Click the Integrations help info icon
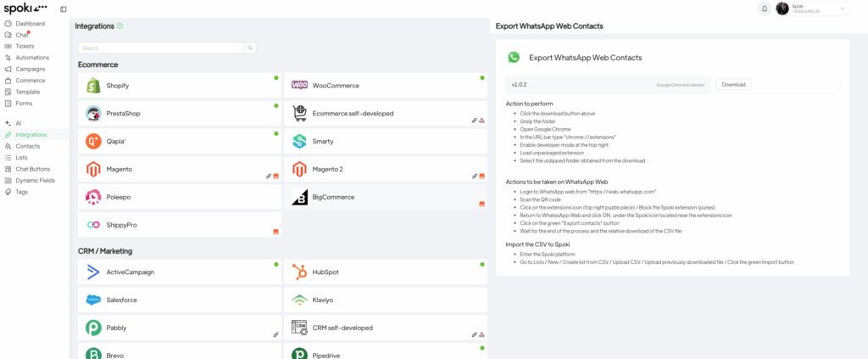868x359 pixels. (x=120, y=26)
